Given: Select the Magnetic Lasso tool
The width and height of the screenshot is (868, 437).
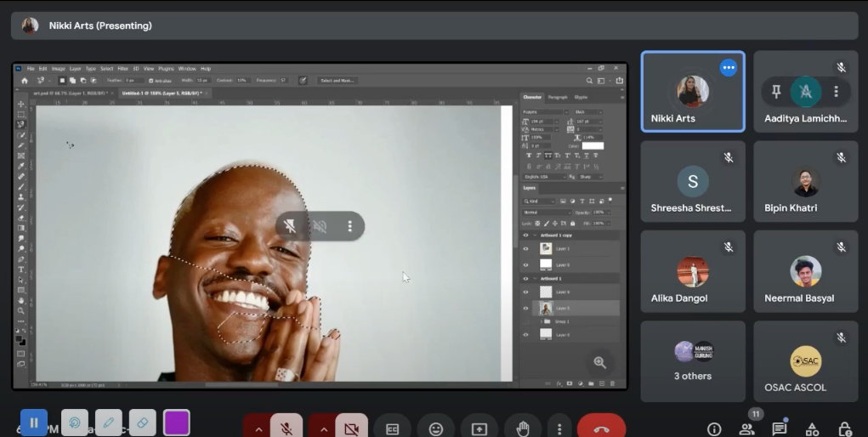Looking at the screenshot, I should (x=21, y=124).
